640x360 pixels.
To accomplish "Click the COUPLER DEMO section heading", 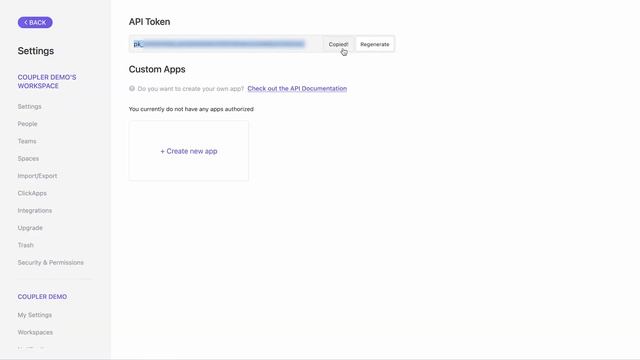I will point(42,297).
